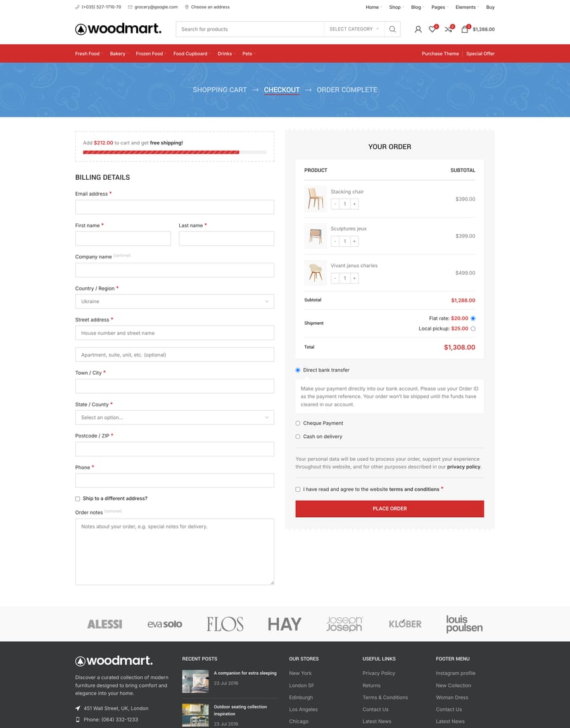Click the Order notes text area
This screenshot has height=728, width=570.
(x=175, y=551)
